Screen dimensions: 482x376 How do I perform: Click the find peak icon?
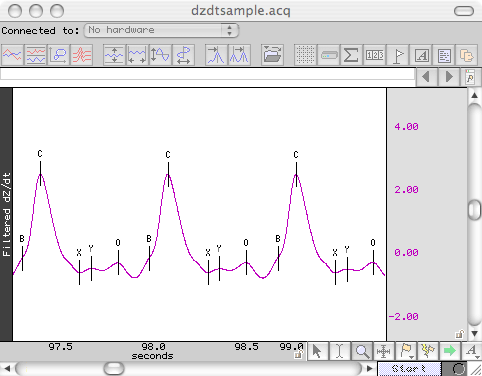216,55
